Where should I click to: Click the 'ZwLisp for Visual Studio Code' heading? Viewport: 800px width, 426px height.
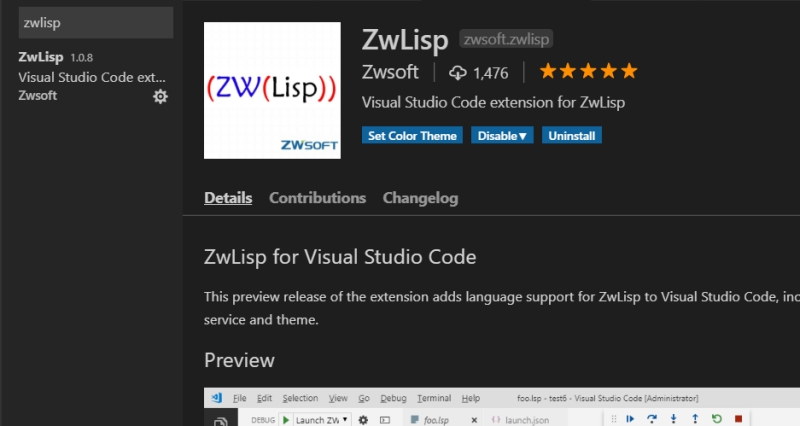point(340,257)
